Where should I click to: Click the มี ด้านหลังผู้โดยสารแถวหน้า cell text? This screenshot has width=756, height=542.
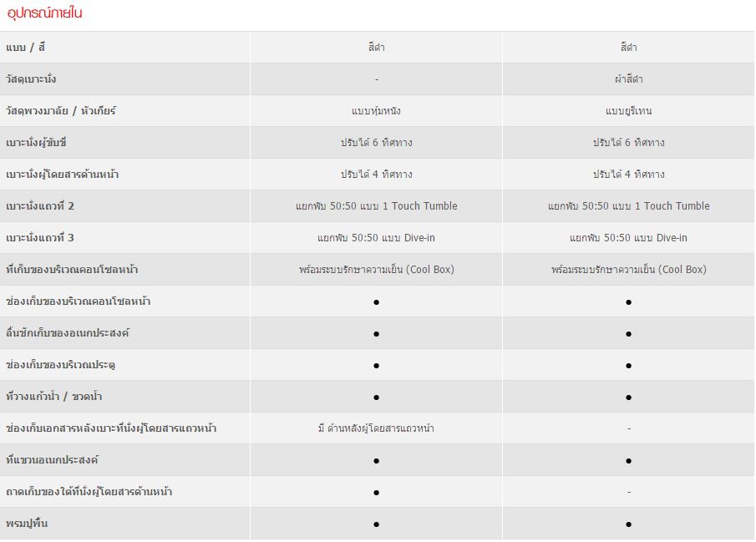tap(376, 428)
